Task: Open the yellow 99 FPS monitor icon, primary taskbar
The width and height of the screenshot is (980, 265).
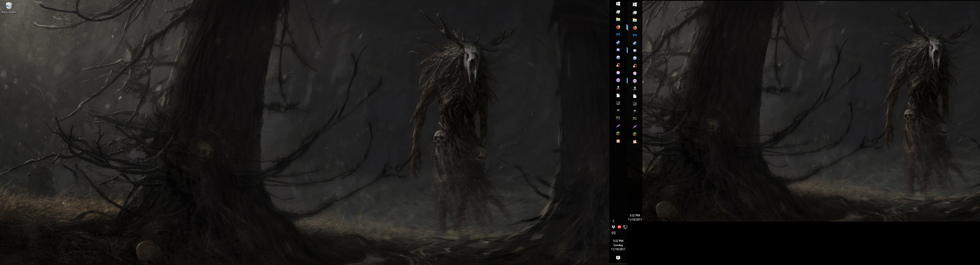Action: pyautogui.click(x=618, y=118)
